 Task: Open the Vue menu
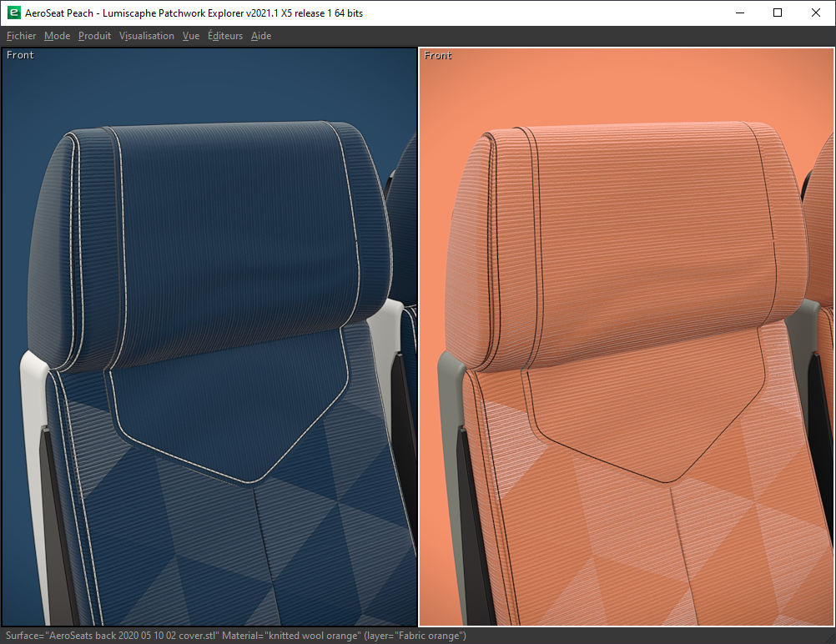click(190, 36)
